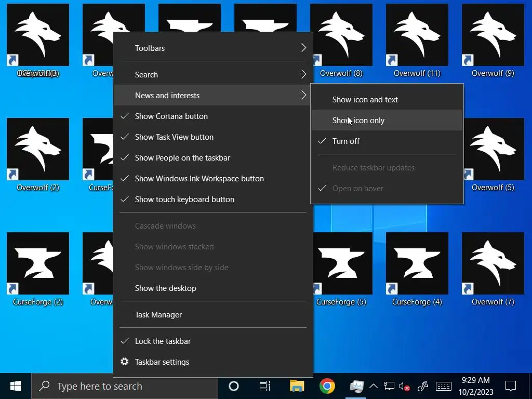Disable Show People on the taskbar
Image resolution: width=532 pixels, height=399 pixels.
coord(213,158)
